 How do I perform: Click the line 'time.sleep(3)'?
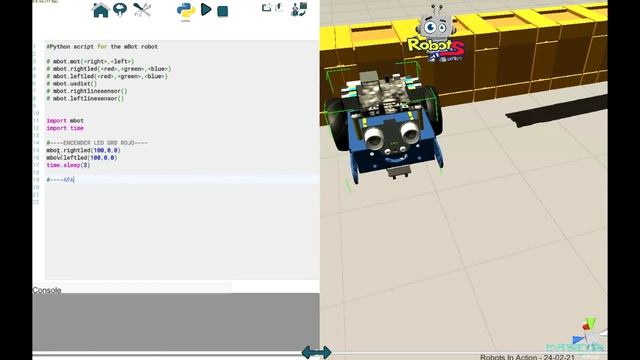[x=68, y=165]
